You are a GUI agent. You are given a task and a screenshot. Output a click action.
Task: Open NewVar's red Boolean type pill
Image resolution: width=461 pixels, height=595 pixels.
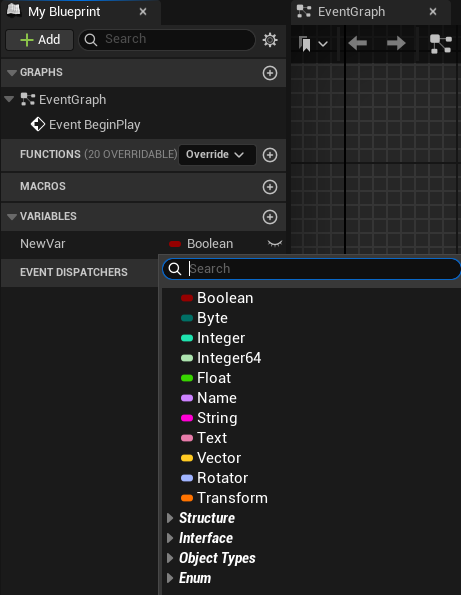click(175, 244)
